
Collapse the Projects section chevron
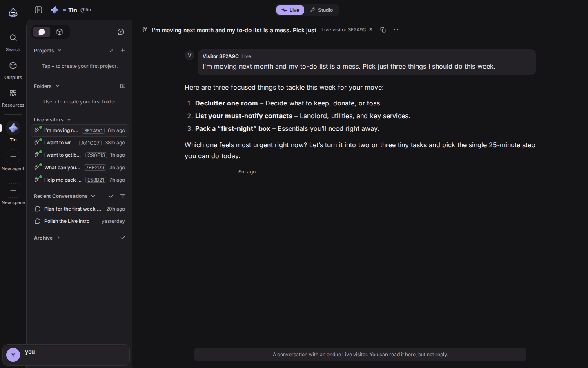(x=60, y=50)
